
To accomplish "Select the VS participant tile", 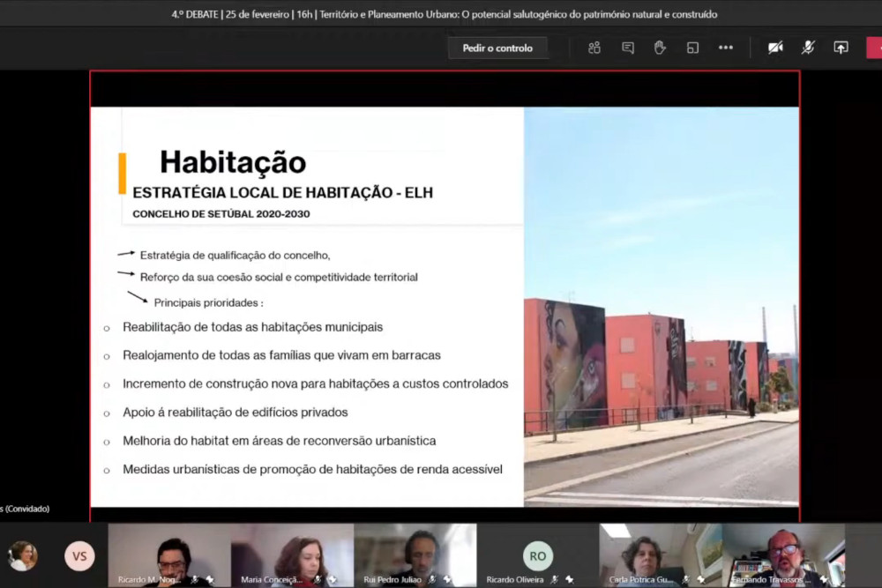I will 78,555.
